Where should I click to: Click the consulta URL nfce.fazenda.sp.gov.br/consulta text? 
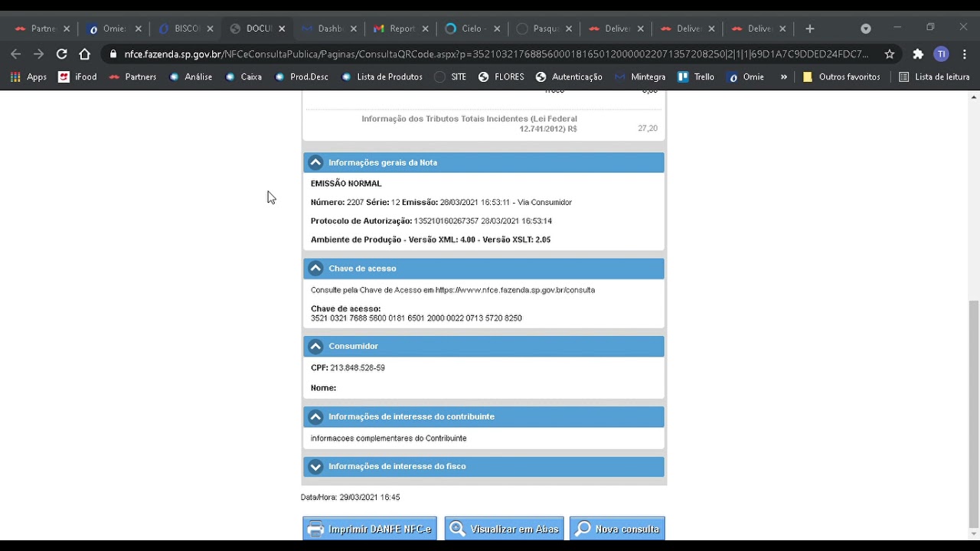click(515, 290)
